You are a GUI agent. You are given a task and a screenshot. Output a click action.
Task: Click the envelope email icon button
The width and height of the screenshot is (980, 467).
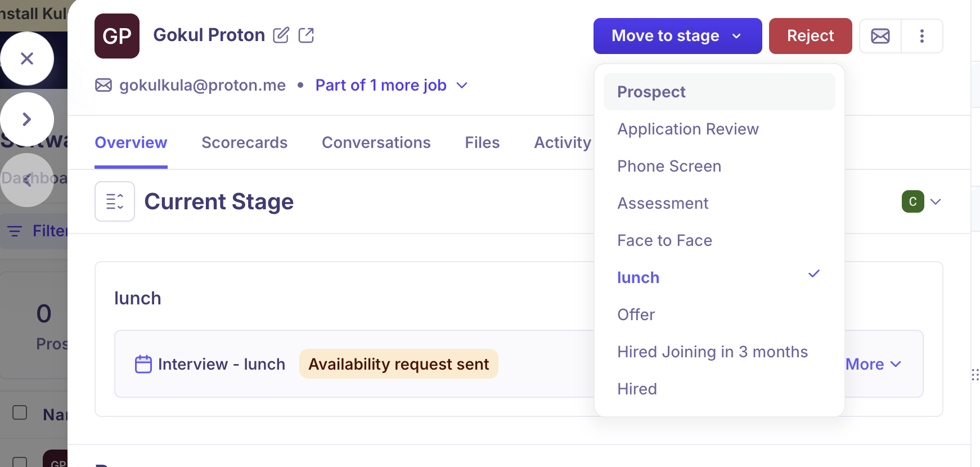(880, 36)
